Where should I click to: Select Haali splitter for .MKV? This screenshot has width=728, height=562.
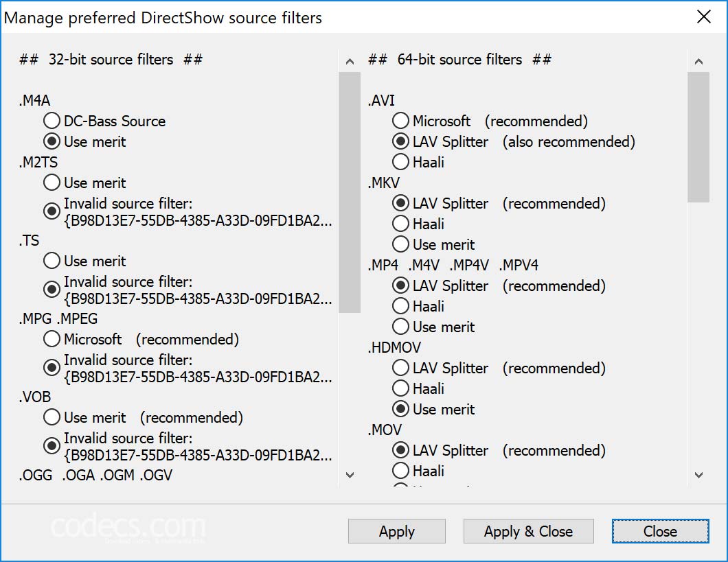click(400, 224)
